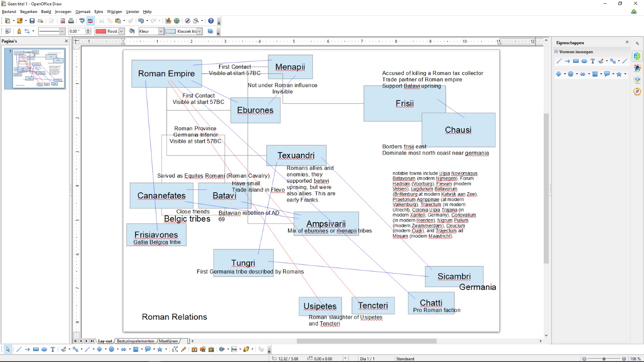Select the Text tool in bottom toolbar
The image size is (644, 362).
pos(52,349)
